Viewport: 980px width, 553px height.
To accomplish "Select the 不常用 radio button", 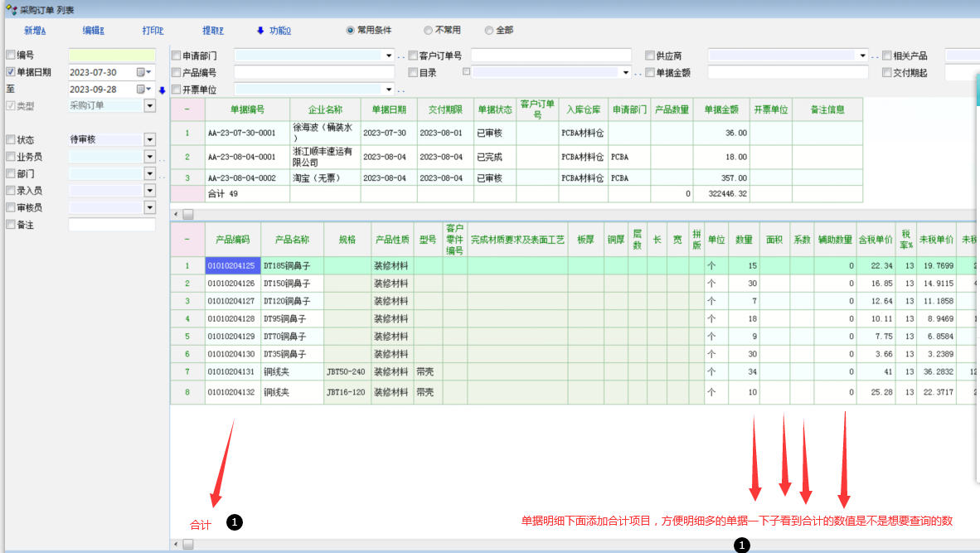I will 428,30.
